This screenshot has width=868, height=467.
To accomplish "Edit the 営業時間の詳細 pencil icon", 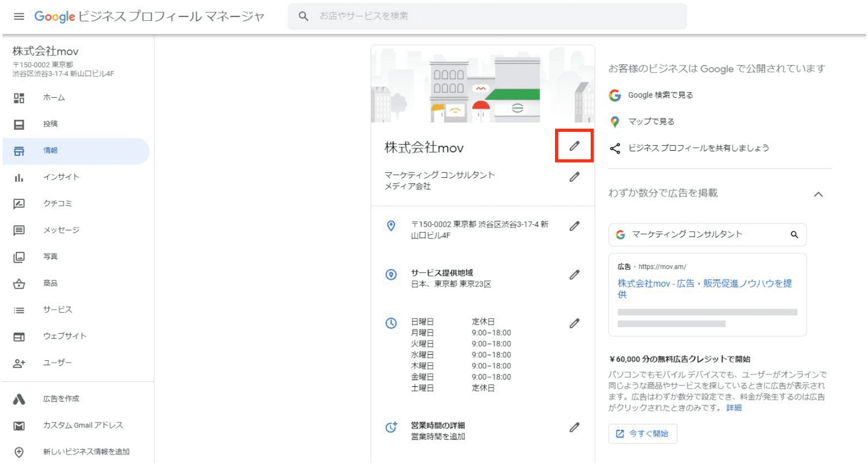I will point(575,427).
